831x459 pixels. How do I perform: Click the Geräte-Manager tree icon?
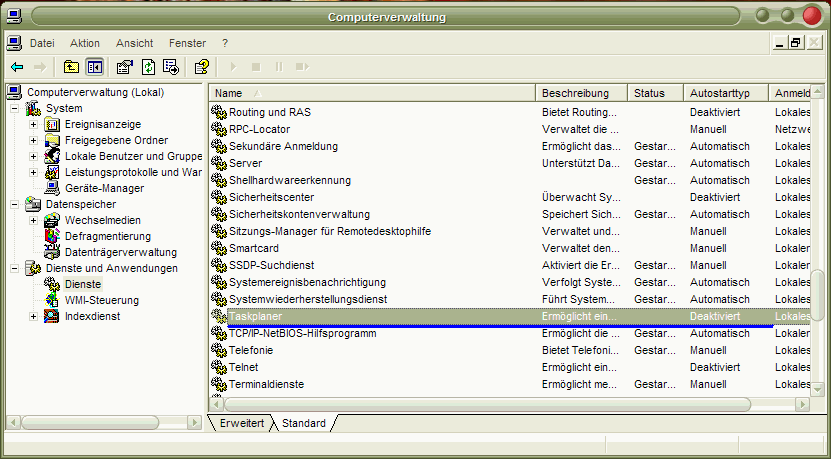[x=52, y=188]
